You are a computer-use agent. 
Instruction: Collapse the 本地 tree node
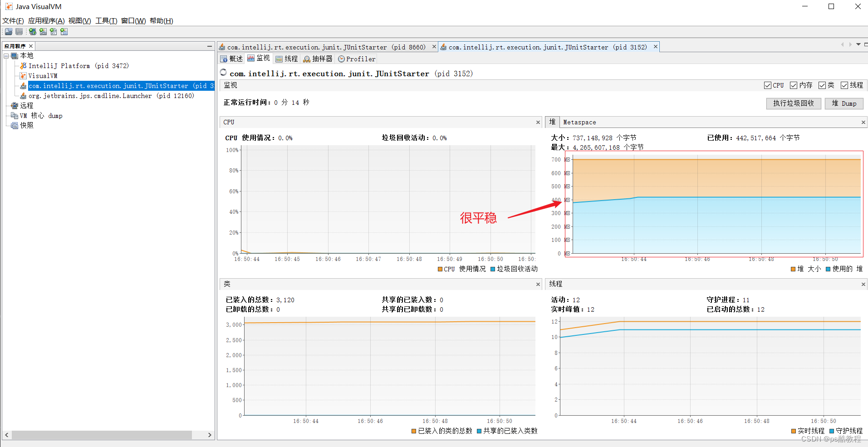point(6,56)
